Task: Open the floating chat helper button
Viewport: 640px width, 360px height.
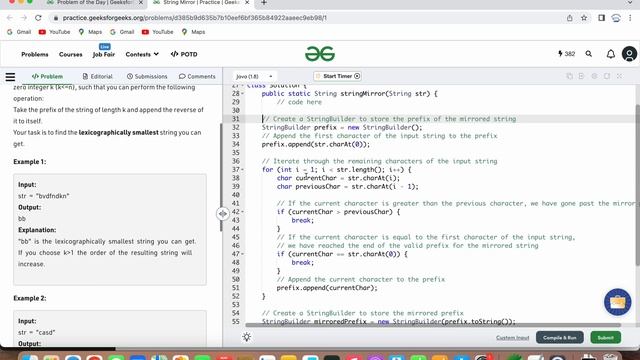Action: [x=618, y=302]
